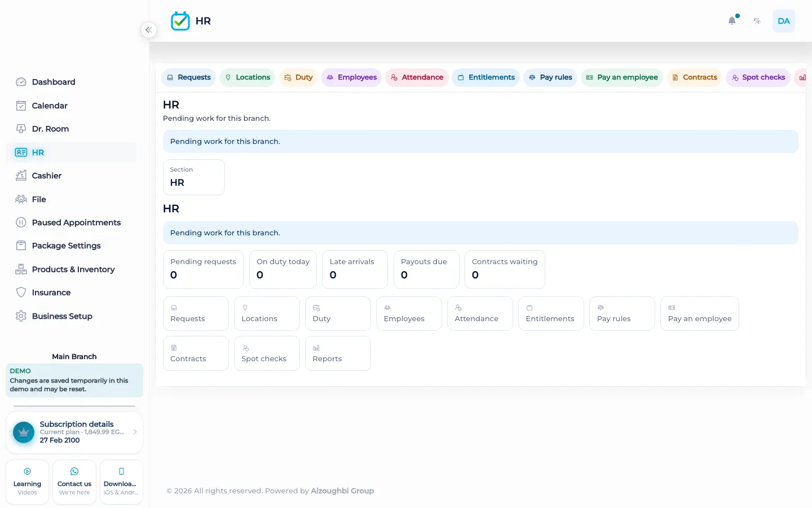The width and height of the screenshot is (812, 508).
Task: Open the Requests shortcut card
Action: click(x=196, y=314)
